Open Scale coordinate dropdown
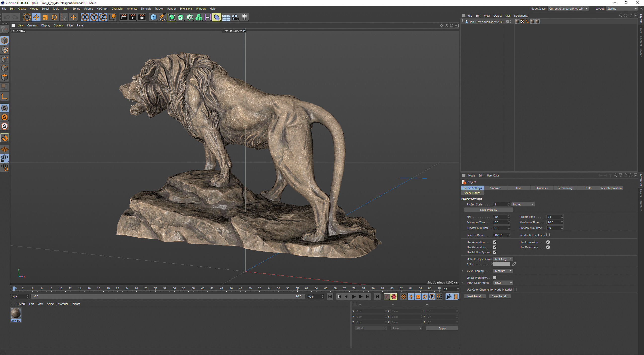 (406, 328)
